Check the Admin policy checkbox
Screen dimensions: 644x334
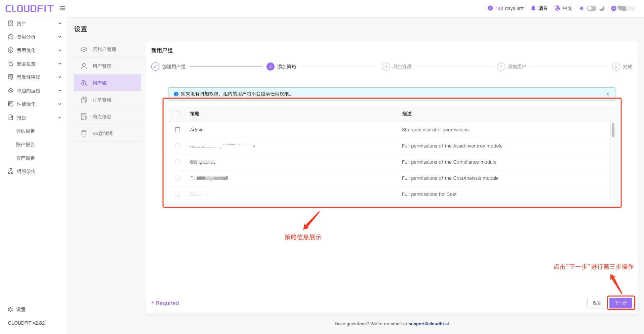click(178, 130)
